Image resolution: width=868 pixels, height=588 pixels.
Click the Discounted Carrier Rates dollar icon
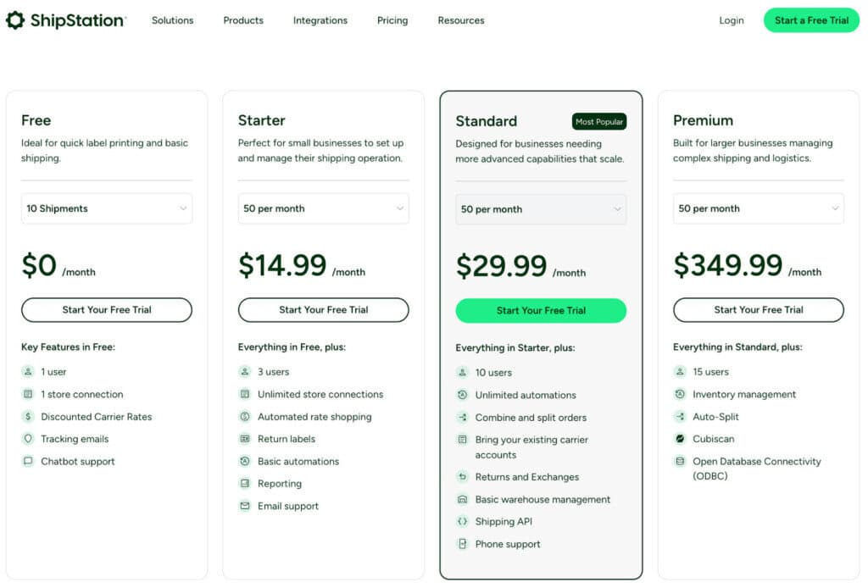28,417
